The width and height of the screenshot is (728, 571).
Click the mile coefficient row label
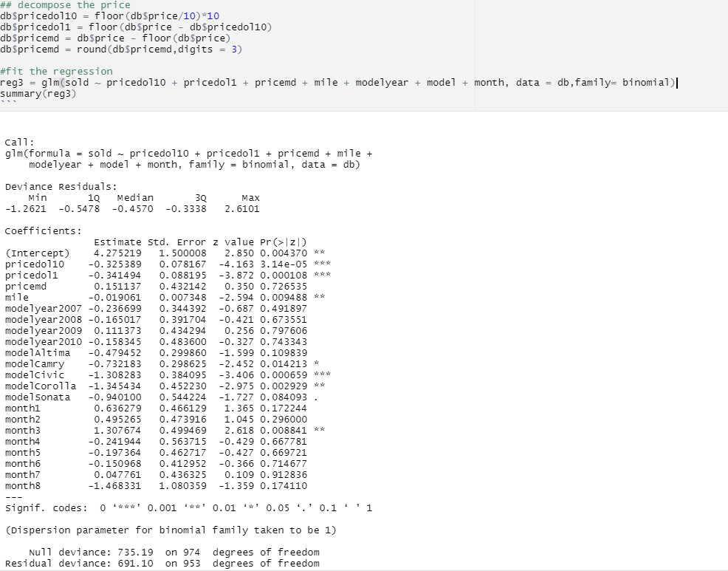click(x=17, y=298)
